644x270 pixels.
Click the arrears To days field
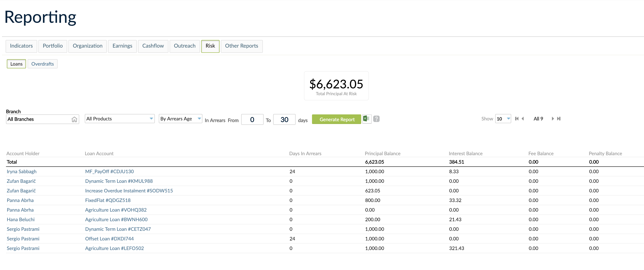pyautogui.click(x=284, y=120)
